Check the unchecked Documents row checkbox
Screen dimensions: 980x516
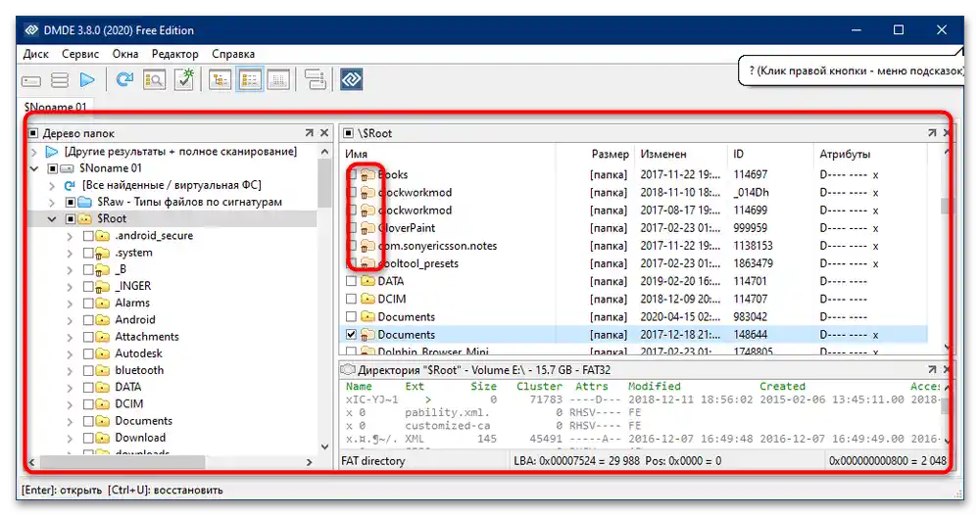point(351,316)
